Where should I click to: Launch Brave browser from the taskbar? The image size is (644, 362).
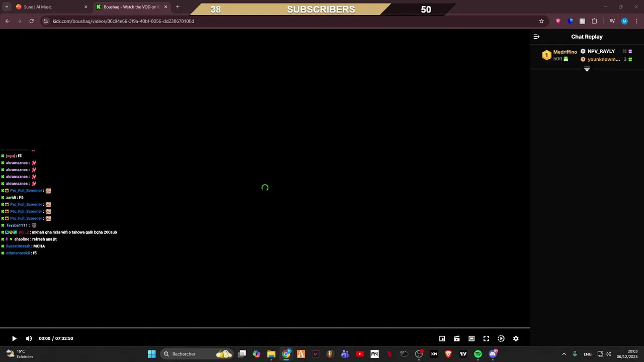click(448, 354)
